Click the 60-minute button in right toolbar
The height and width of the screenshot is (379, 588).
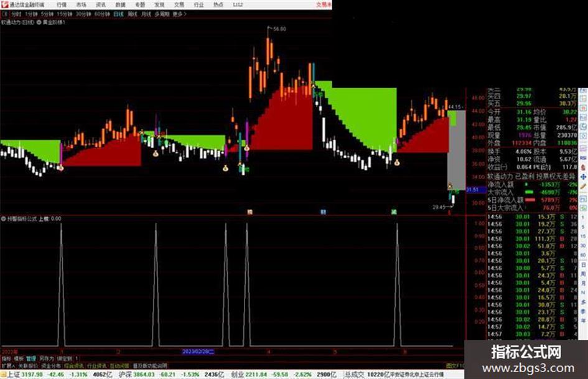[583, 255]
